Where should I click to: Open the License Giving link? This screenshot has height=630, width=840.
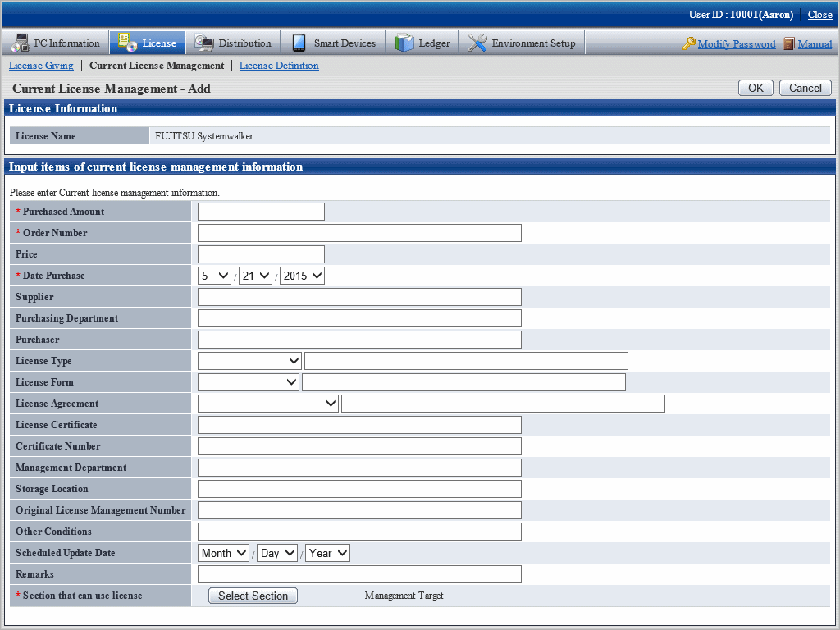pyautogui.click(x=41, y=66)
